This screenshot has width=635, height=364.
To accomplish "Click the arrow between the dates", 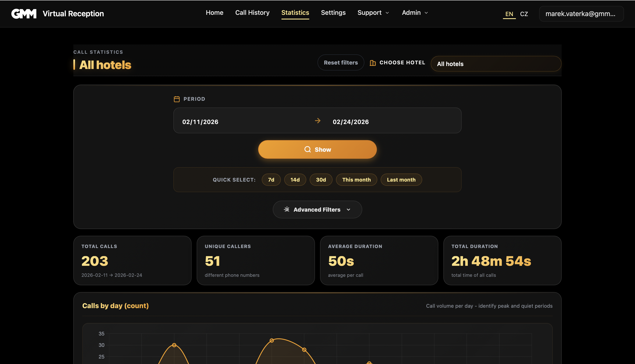I will (x=318, y=121).
